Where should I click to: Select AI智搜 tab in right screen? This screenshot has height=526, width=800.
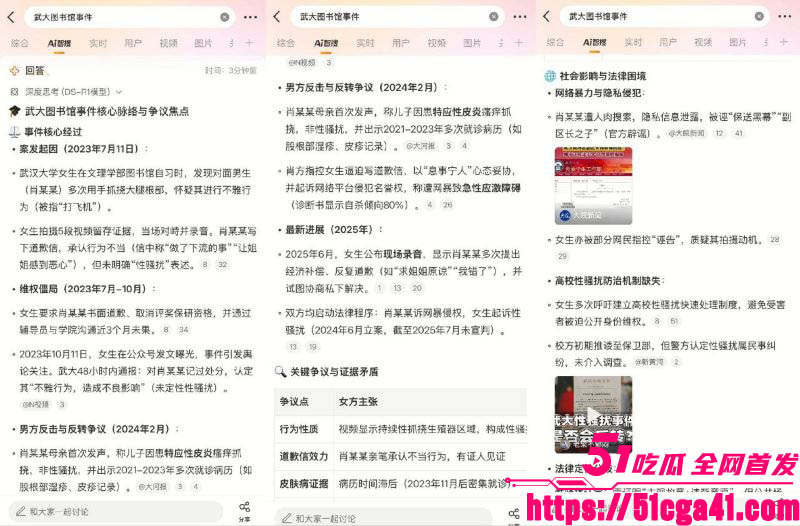tap(594, 42)
